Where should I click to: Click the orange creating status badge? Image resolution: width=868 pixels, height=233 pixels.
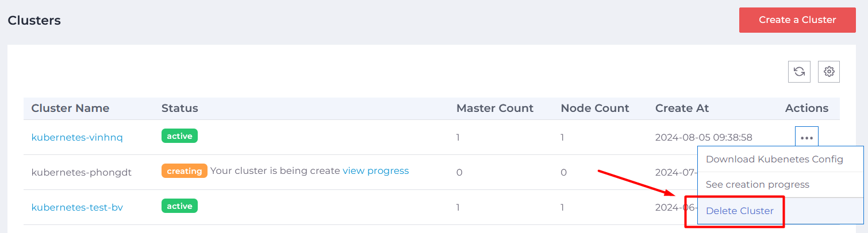point(184,171)
